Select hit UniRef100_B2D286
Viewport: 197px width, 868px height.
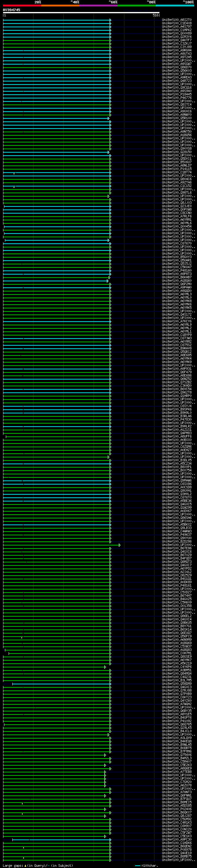tap(177, 542)
